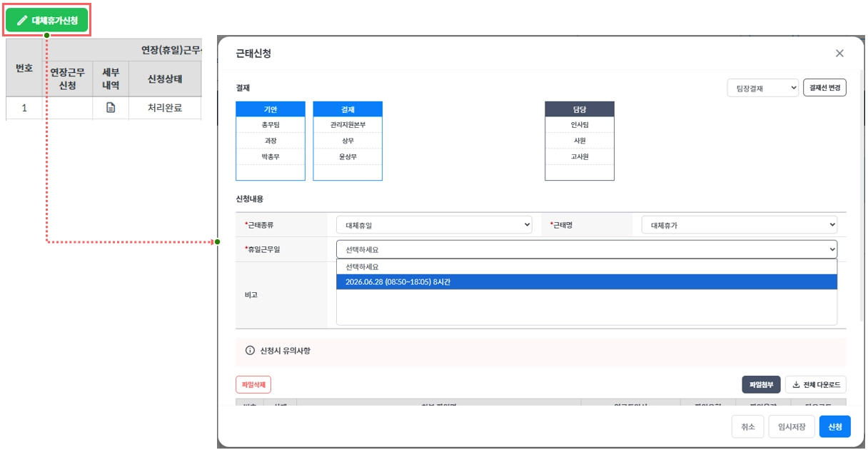
Task: Click inside the 비고 text area
Action: click(x=587, y=308)
